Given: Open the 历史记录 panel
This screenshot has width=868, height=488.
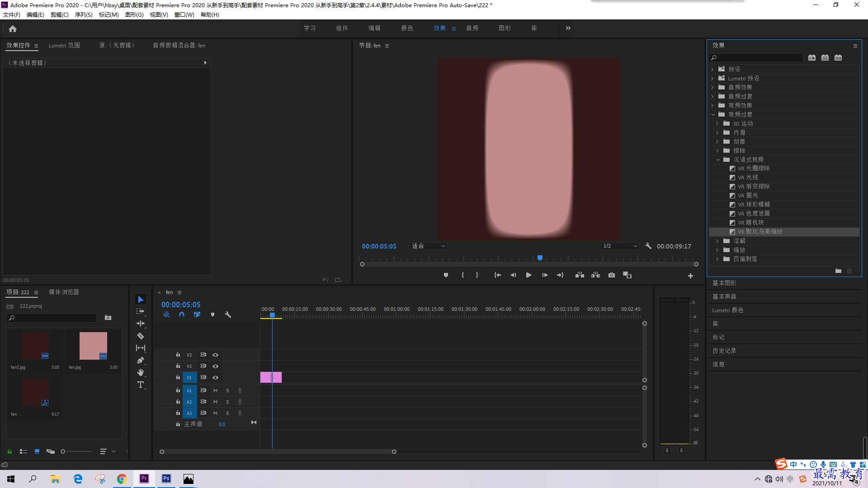Looking at the screenshot, I should (724, 351).
